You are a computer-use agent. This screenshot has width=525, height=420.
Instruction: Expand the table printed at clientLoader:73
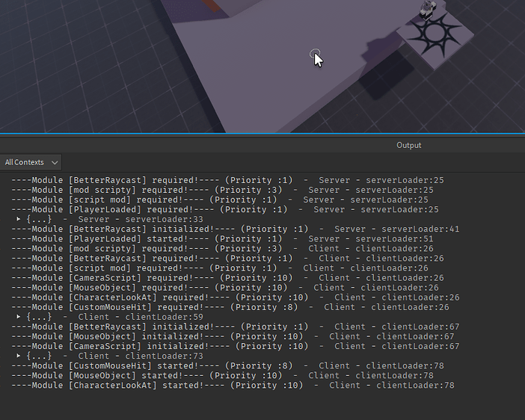pyautogui.click(x=19, y=356)
